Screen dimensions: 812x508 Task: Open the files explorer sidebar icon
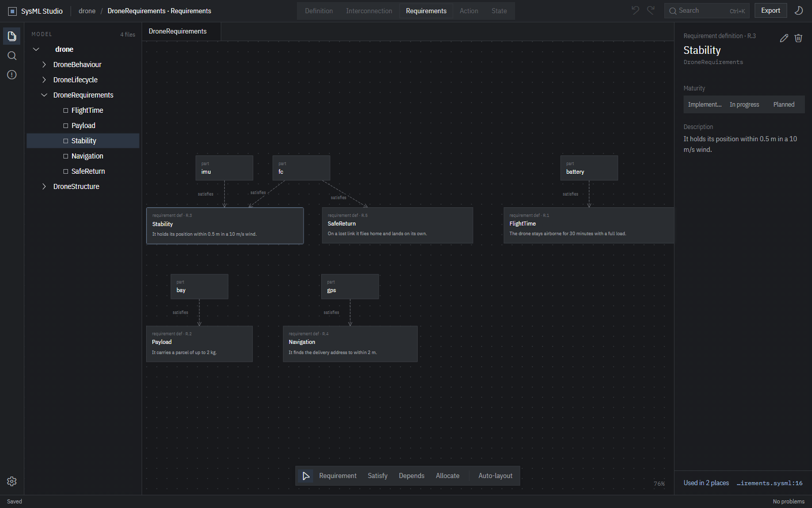pyautogui.click(x=12, y=36)
